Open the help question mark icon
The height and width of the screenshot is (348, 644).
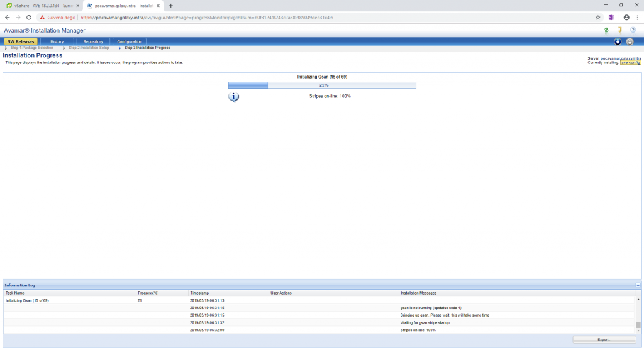[x=633, y=30]
